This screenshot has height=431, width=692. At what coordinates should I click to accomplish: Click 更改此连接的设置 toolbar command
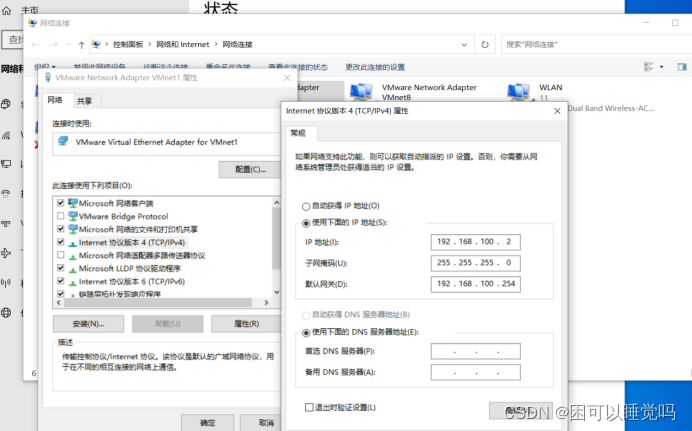tap(375, 67)
